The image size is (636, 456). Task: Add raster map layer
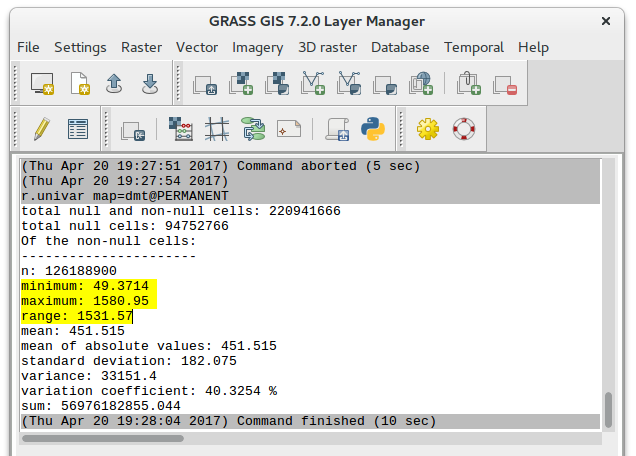click(x=241, y=84)
